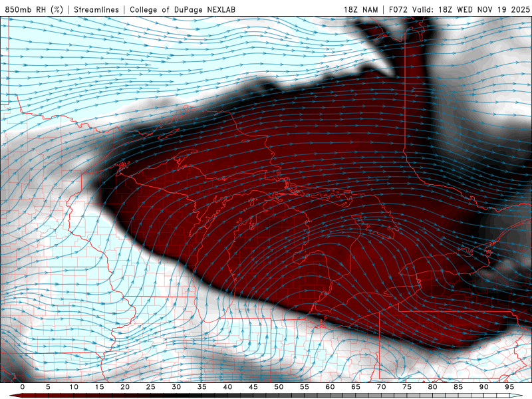Click the "Streamlines" label in header

click(96, 9)
